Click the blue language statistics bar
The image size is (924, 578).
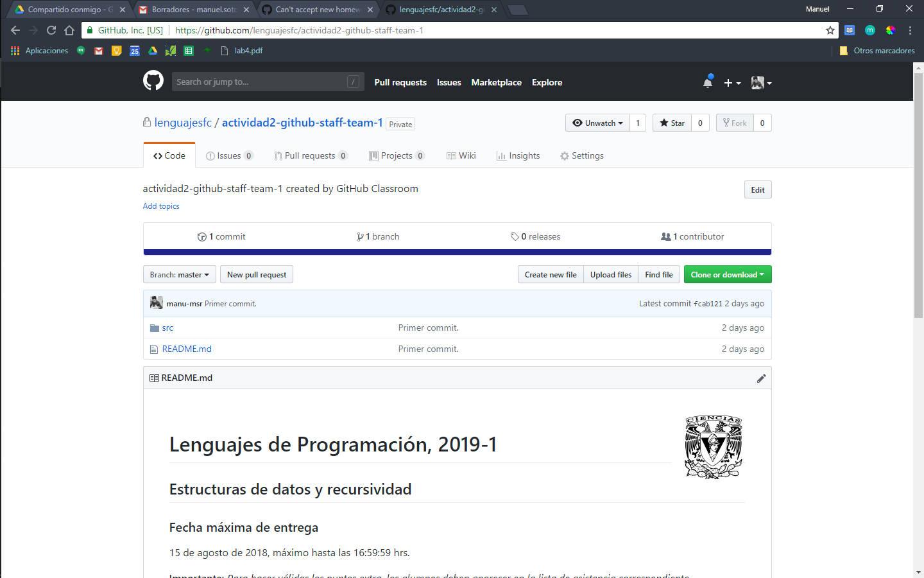click(457, 252)
